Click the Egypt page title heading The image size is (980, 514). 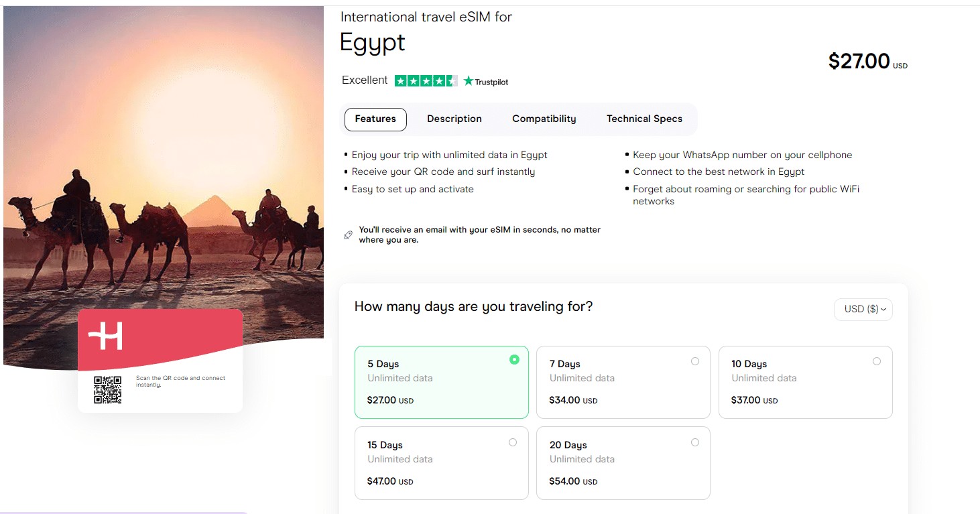pos(373,42)
